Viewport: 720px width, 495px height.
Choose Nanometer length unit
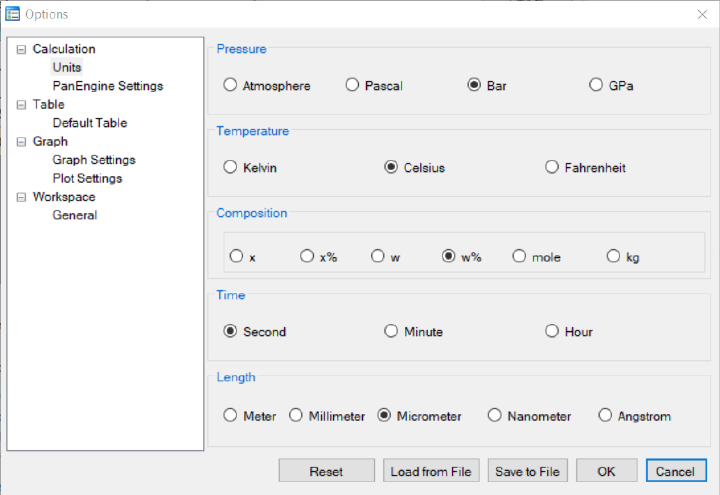point(529,416)
